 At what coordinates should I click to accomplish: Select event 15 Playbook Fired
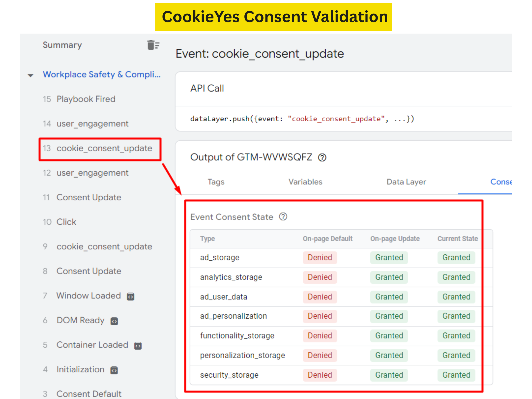(x=86, y=99)
